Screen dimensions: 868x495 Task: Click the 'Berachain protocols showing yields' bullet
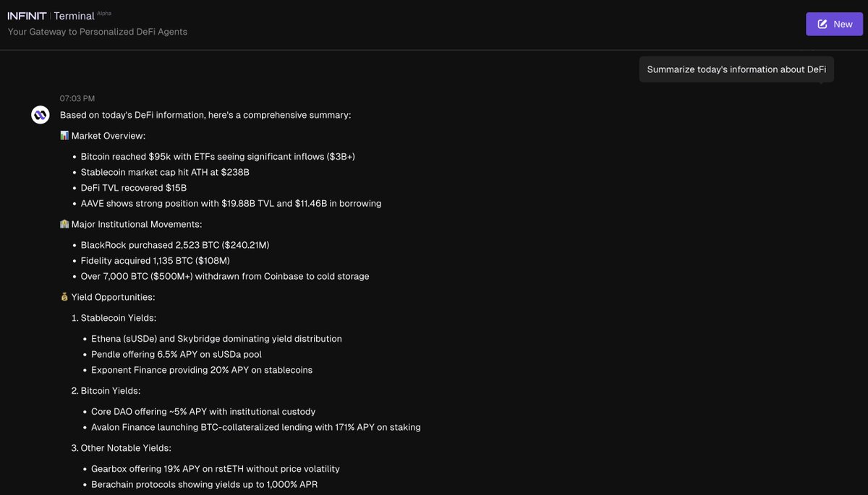[x=205, y=484]
